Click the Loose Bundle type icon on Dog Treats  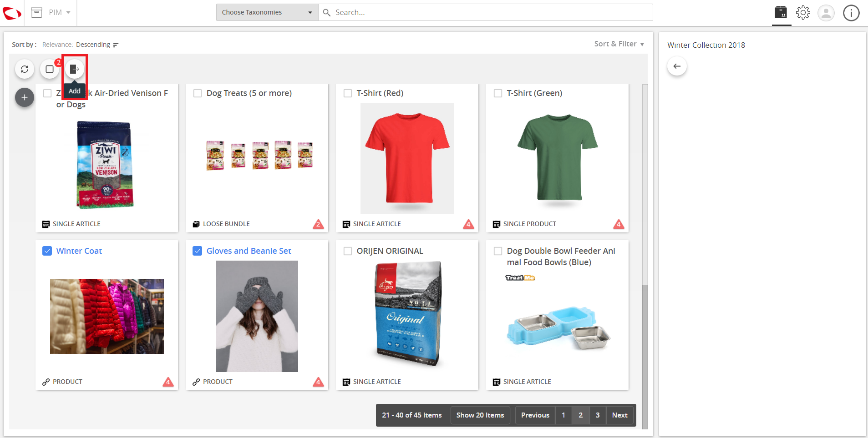pos(196,224)
